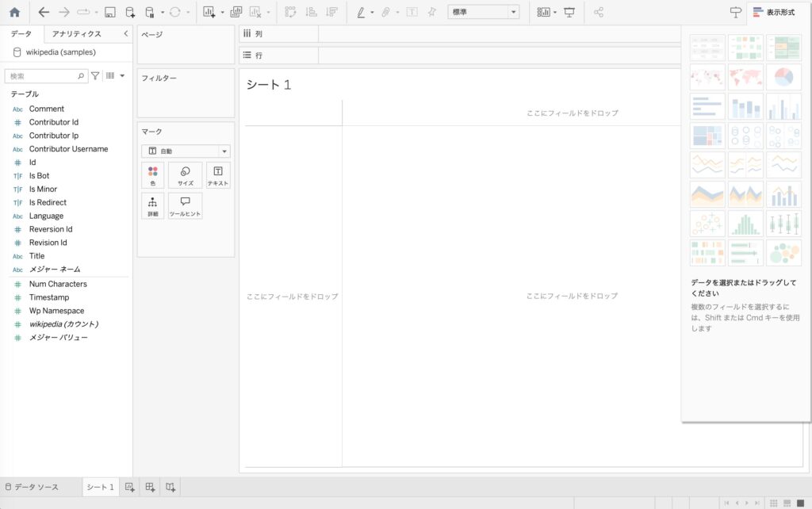Click the paperclip group members icon

point(386,12)
